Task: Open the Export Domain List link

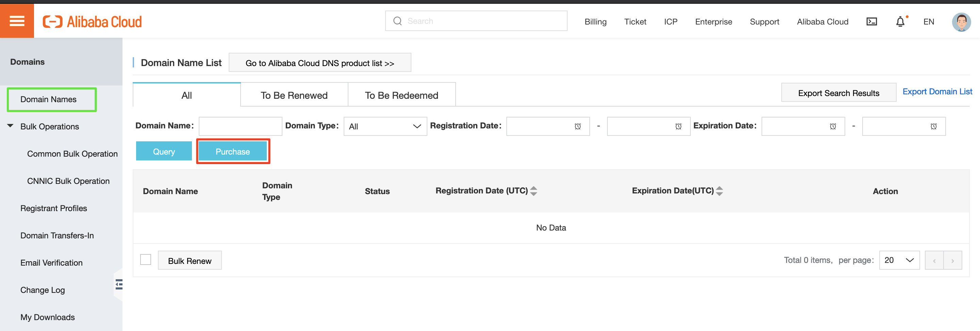Action: [x=937, y=91]
